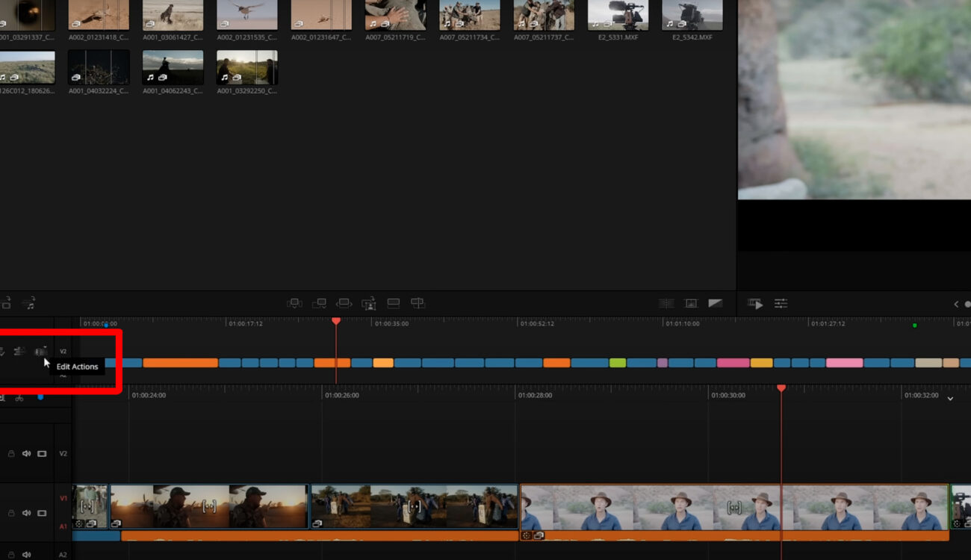Select camera clip E2_5331.MXF thumbnail
Image resolution: width=971 pixels, height=560 pixels.
tap(618, 15)
